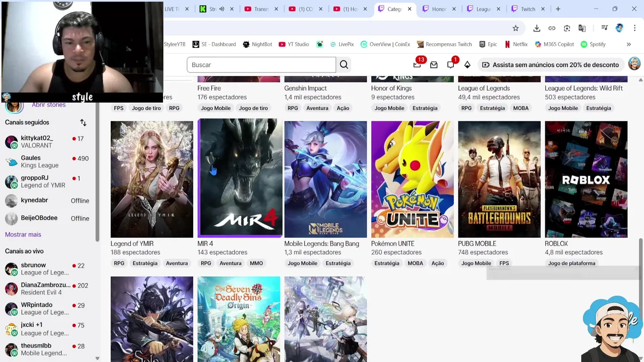Open Abrir stories link
The width and height of the screenshot is (644, 362).
[x=49, y=105]
